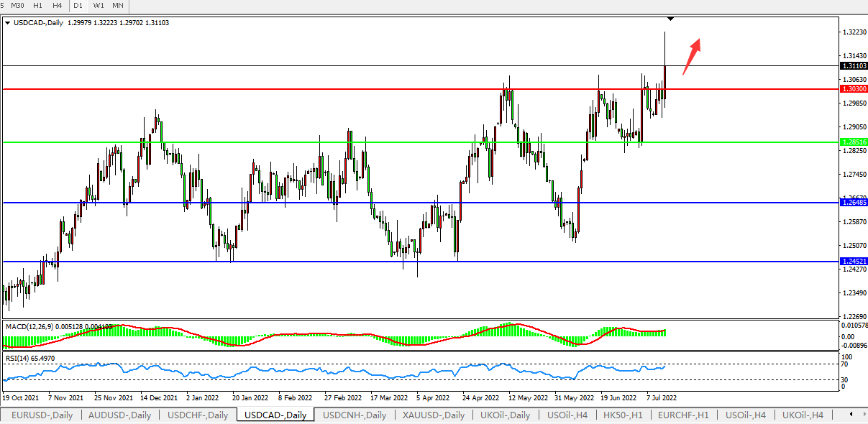Open the EURCHF-,H1 chart tab
This screenshot has height=424, width=868.
point(683,415)
